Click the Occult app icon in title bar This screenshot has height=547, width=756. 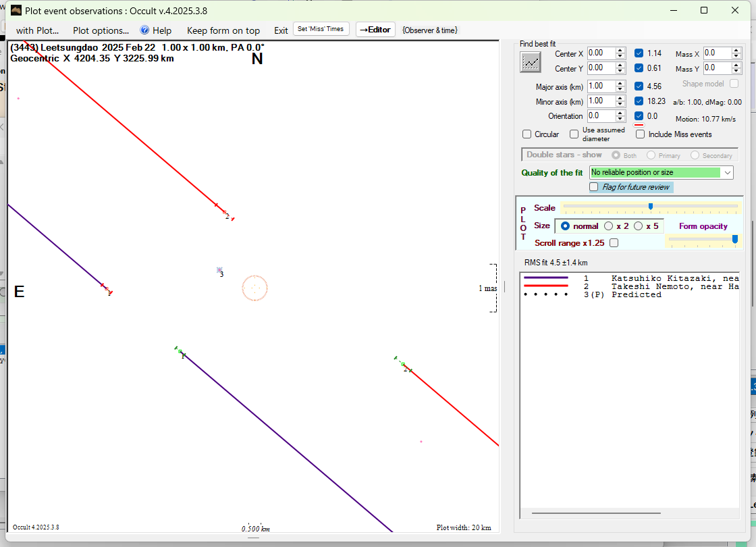(16, 10)
